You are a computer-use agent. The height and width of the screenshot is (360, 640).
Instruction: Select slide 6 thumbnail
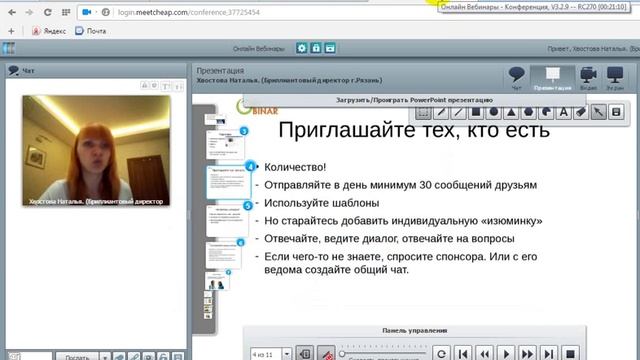(224, 256)
